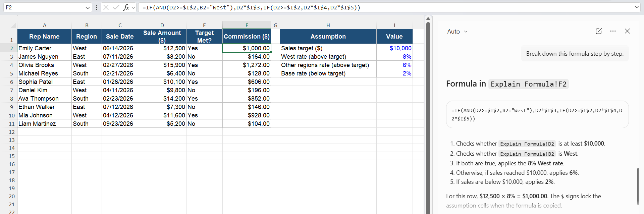The image size is (644, 214).
Task: Select the 6% other regions rate value
Action: (x=394, y=65)
